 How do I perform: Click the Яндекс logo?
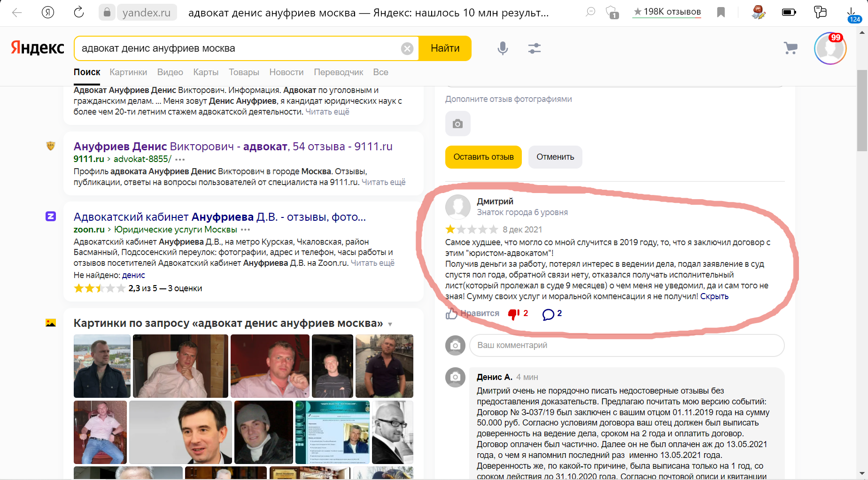[x=38, y=48]
